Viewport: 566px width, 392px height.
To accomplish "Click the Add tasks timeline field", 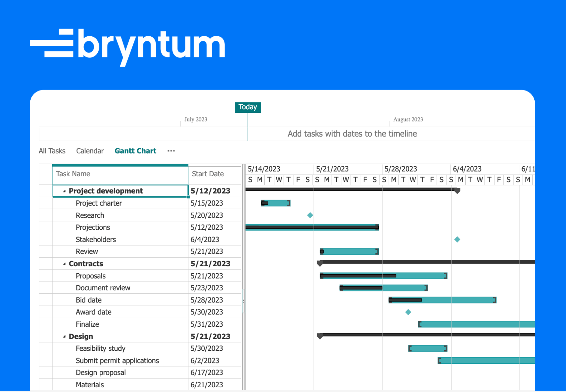I will [x=352, y=134].
